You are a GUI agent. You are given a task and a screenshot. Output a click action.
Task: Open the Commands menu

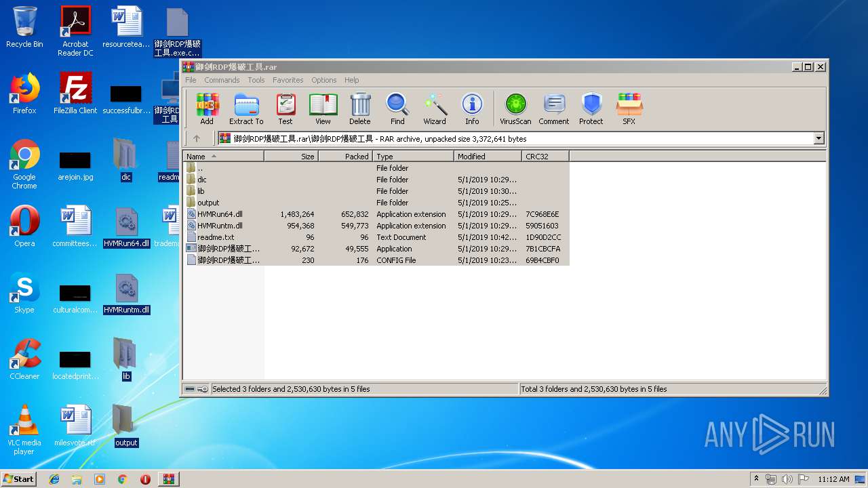coord(222,80)
